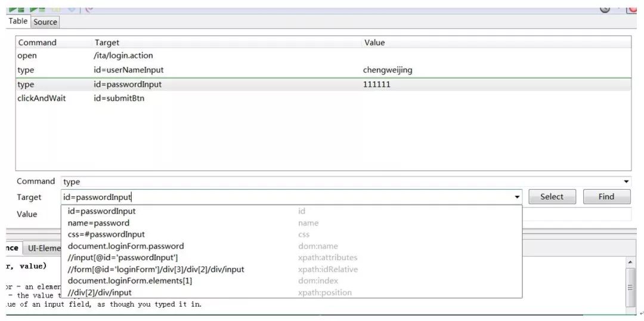Click the 111111 value cell
Image resolution: width=644 pixels, height=321 pixels.
377,84
